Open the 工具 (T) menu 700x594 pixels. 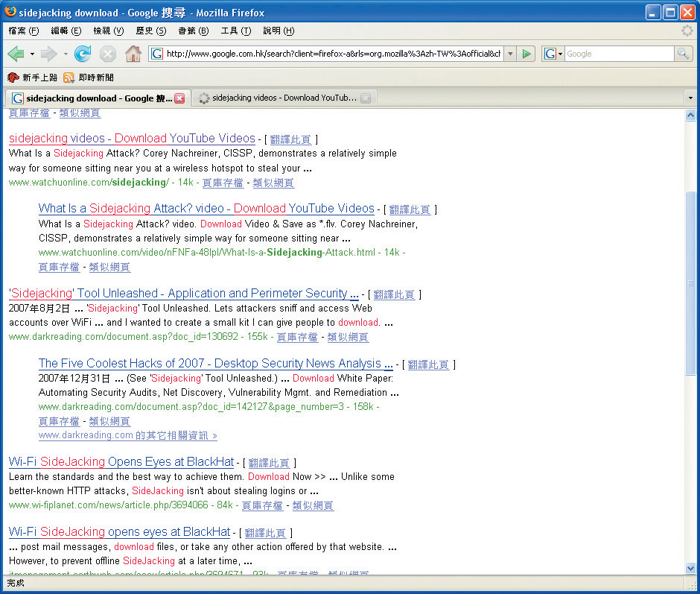coord(236,31)
